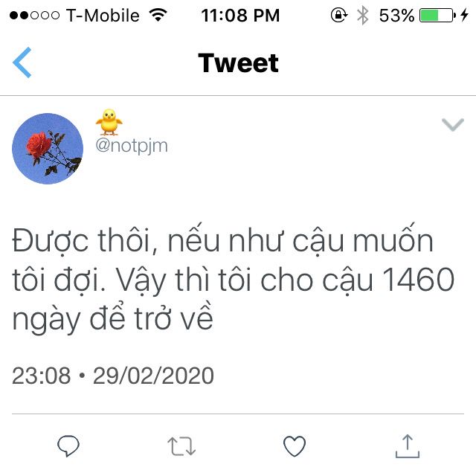The height and width of the screenshot is (476, 476).
Task: Select the Vietnamese tweet text
Action: tap(233, 280)
